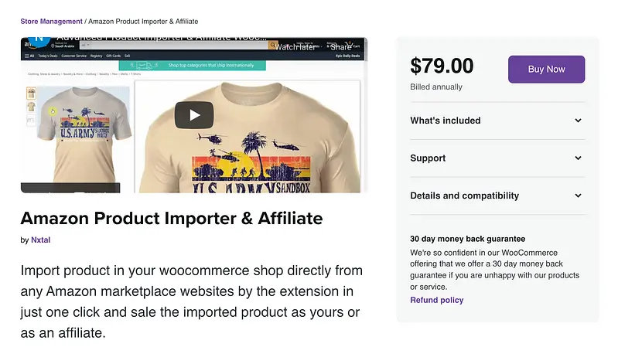Image resolution: width=618 pixels, height=364 pixels.
Task: Expand Details and compatibility chevron
Action: click(578, 196)
